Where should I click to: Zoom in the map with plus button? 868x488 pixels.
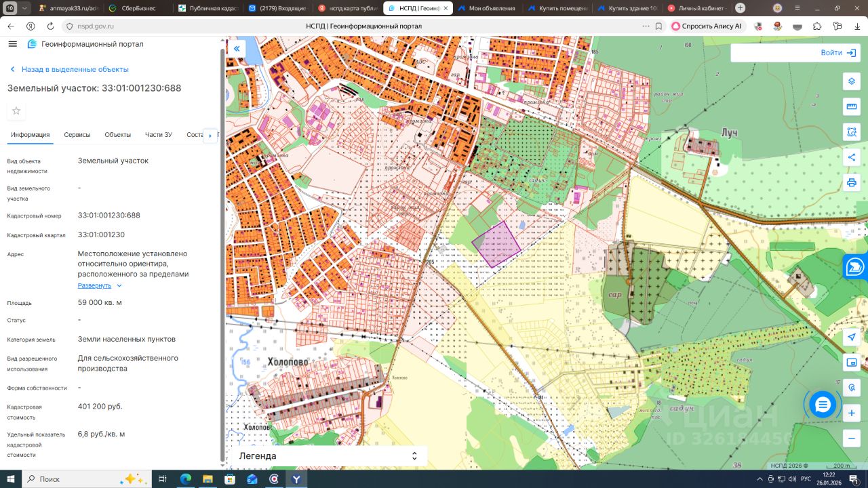(852, 413)
